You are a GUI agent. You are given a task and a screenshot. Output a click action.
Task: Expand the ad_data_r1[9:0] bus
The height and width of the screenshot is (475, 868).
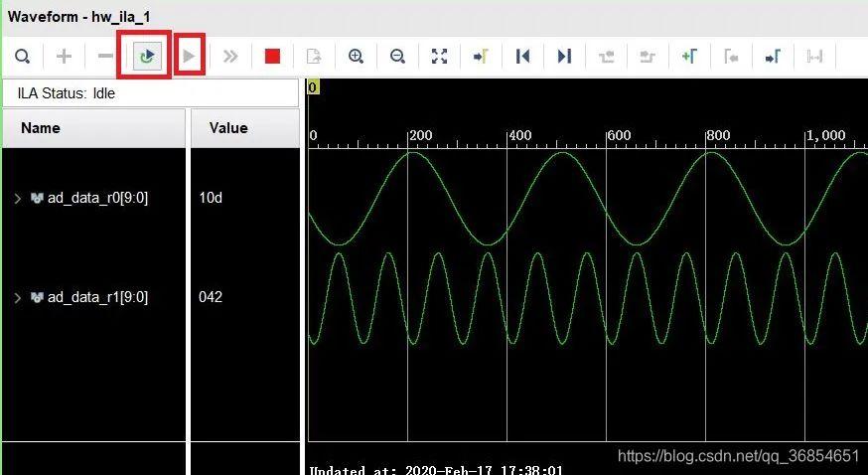[17, 297]
